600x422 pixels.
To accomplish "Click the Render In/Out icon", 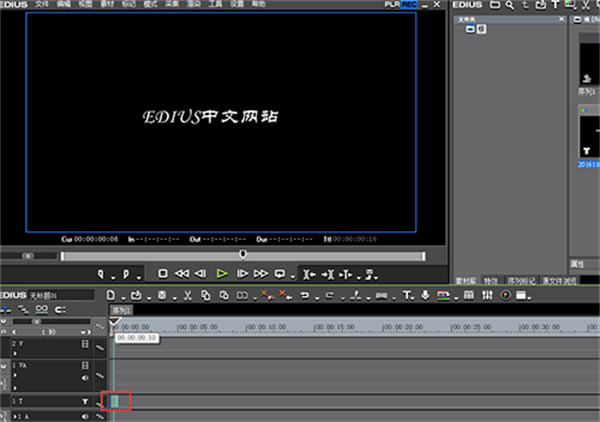I will [443, 295].
